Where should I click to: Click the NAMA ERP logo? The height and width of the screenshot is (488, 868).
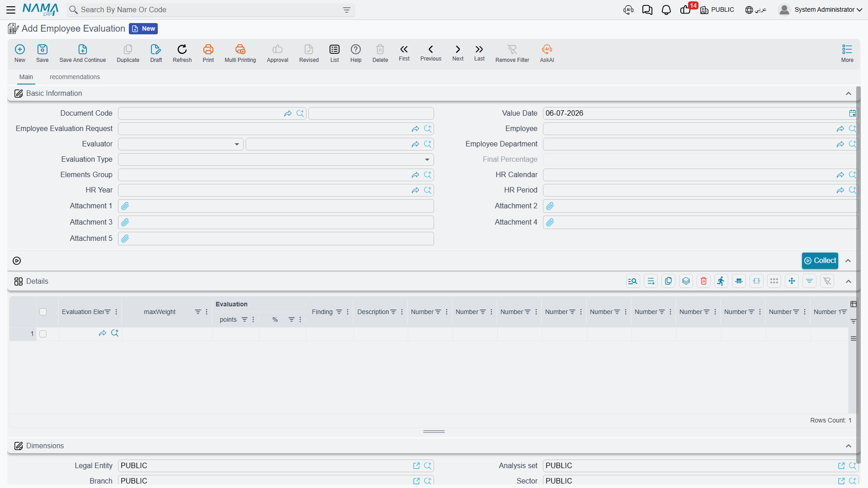[41, 9]
